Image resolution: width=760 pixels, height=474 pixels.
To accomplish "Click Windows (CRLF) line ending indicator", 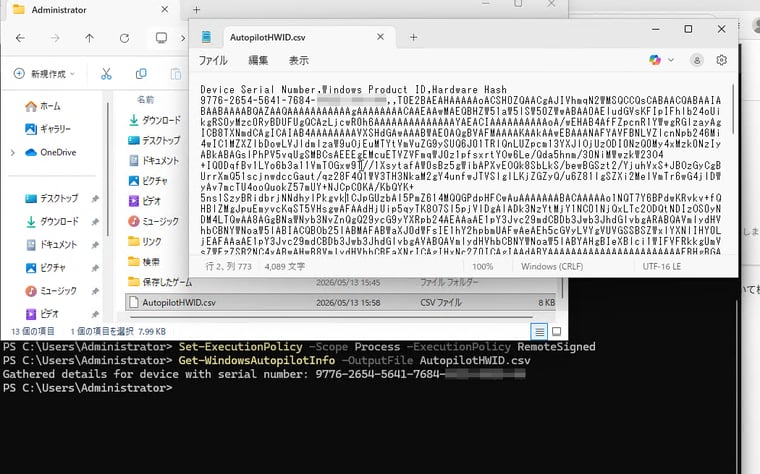I will (x=552, y=267).
